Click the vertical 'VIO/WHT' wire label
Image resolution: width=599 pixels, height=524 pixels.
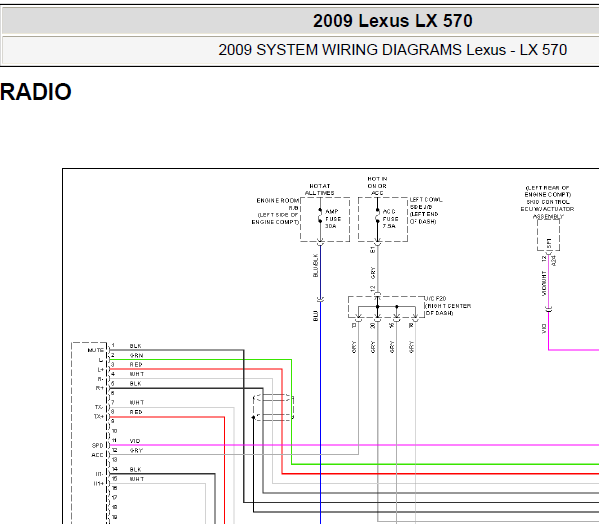(544, 283)
